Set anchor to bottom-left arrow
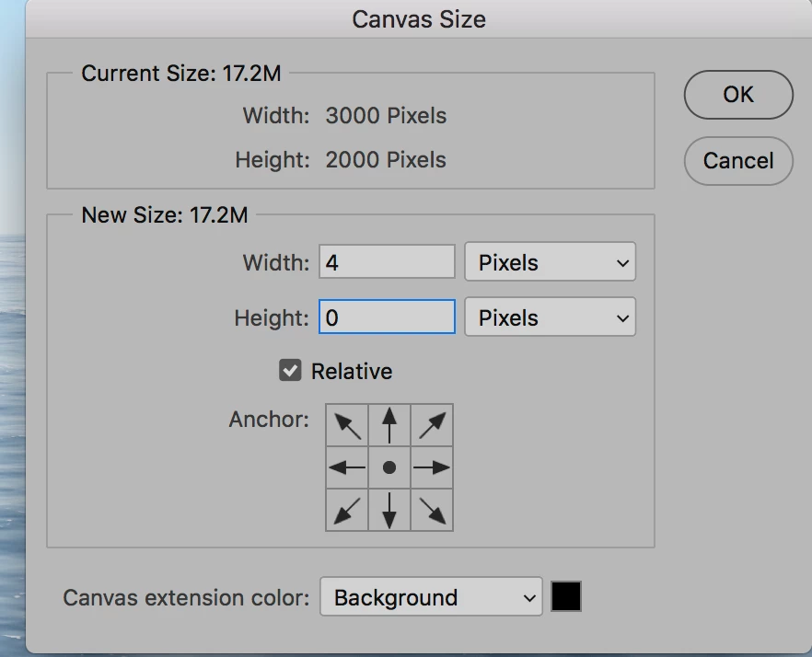 (x=347, y=510)
